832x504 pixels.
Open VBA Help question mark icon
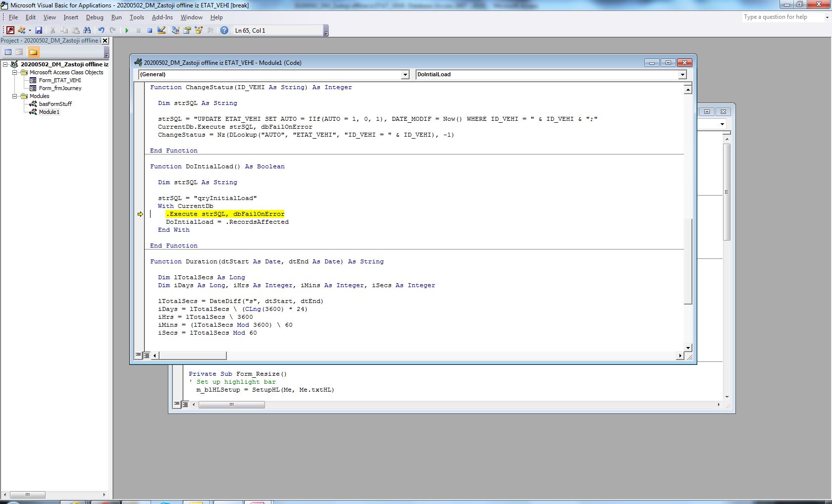(x=224, y=30)
